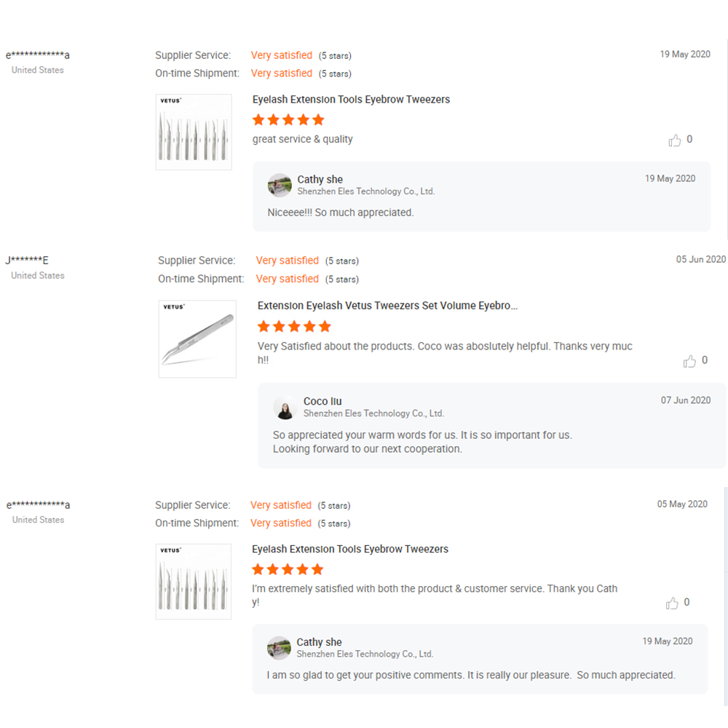728x728 pixels.
Task: Click reviewer name J*******E
Action: 27,261
